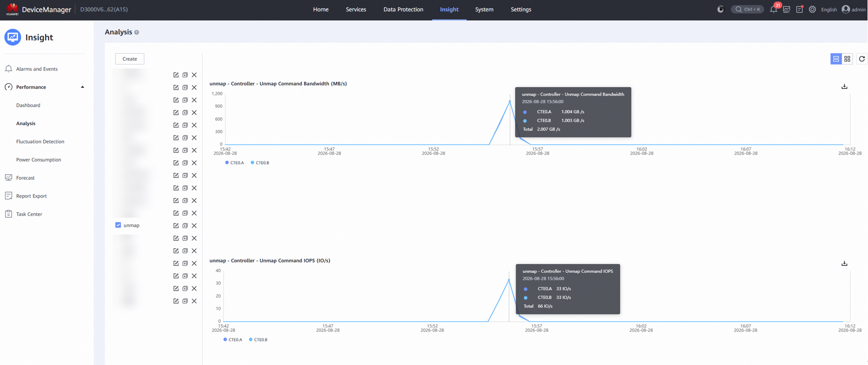Copy the unmap analysis entry
Viewport: 868px width, 365px height.
click(x=185, y=226)
